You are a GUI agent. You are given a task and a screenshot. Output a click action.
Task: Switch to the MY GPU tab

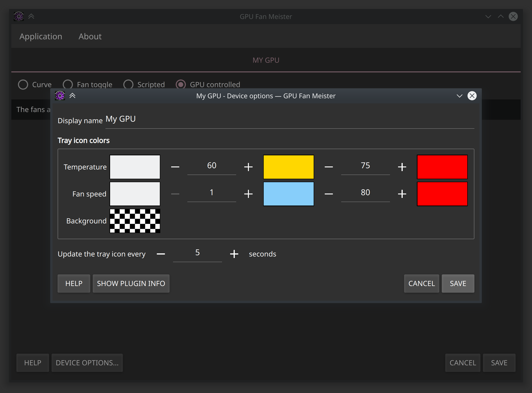coord(266,60)
